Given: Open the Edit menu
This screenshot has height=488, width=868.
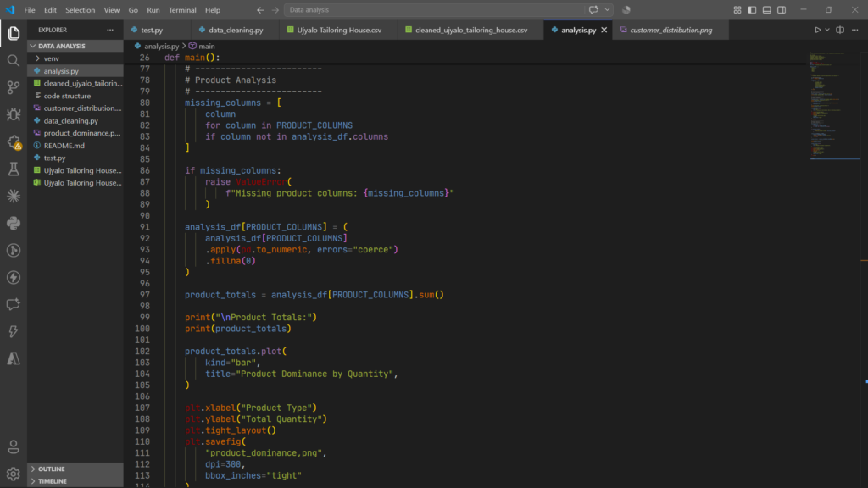Looking at the screenshot, I should 50,10.
